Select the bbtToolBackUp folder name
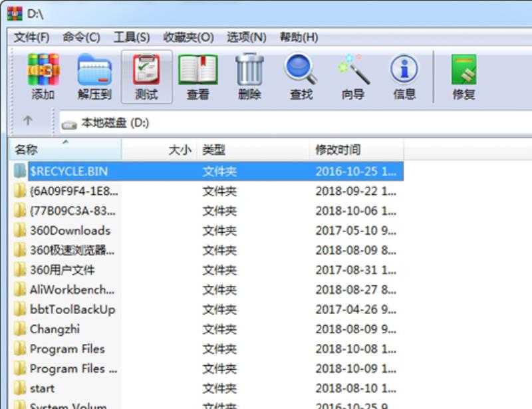The height and width of the screenshot is (409, 532). point(72,309)
